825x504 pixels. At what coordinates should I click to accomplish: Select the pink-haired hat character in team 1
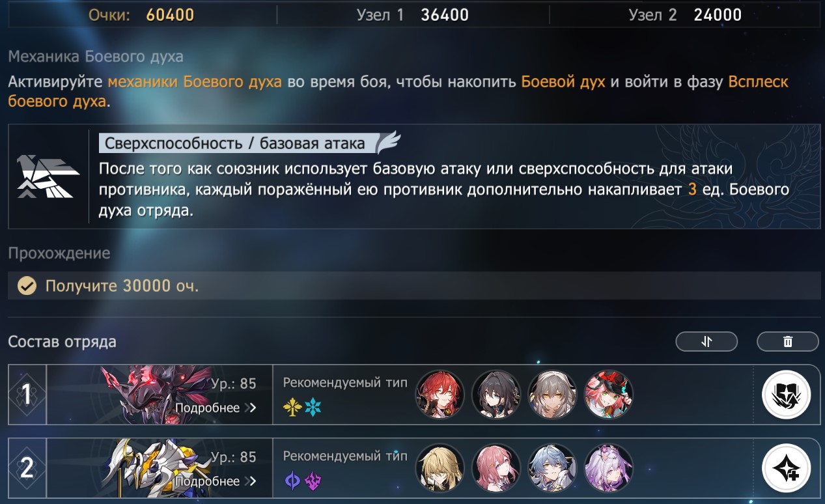[609, 395]
